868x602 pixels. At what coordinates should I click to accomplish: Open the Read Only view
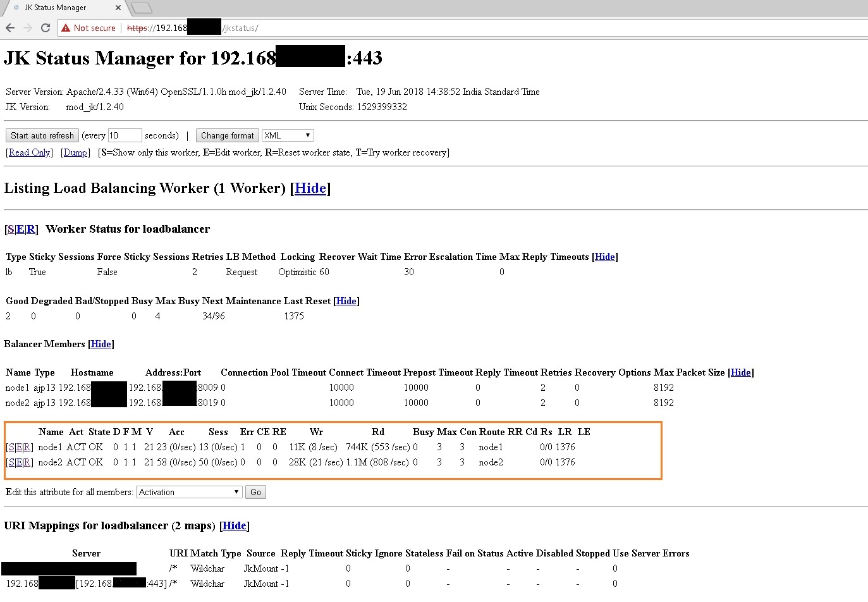tap(29, 152)
